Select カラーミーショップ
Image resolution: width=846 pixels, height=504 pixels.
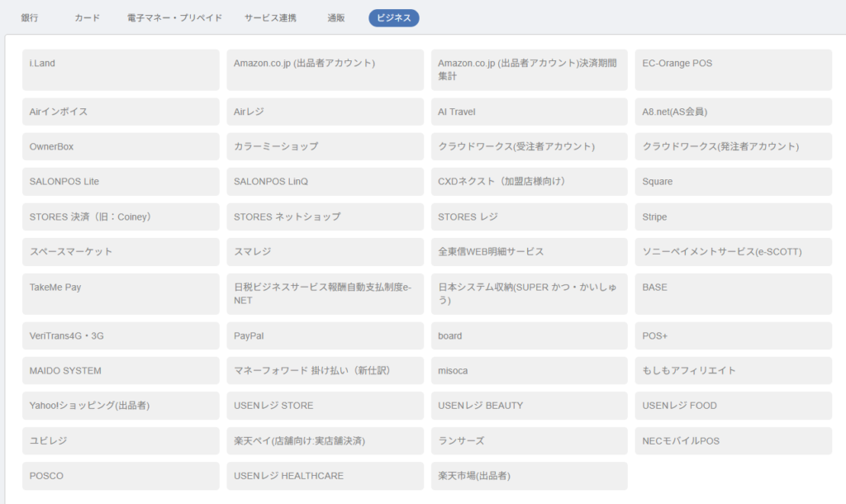325,146
